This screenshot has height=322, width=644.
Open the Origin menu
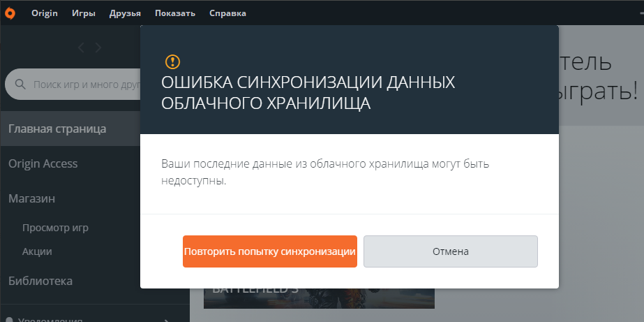(x=45, y=13)
